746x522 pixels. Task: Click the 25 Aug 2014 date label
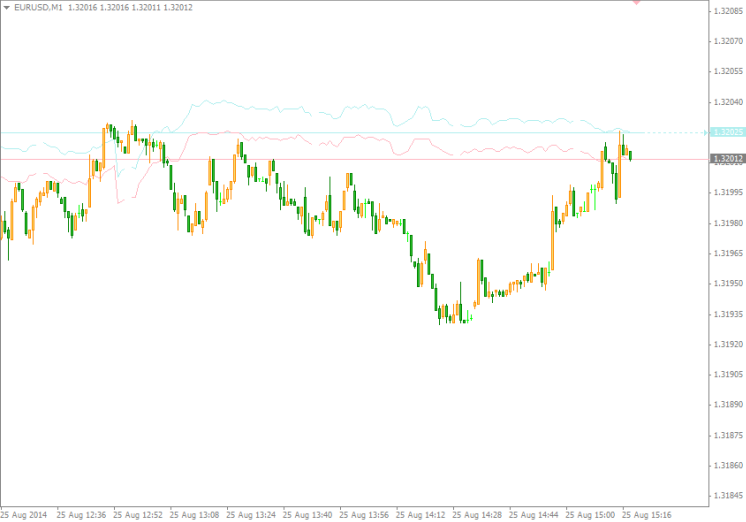[24, 514]
